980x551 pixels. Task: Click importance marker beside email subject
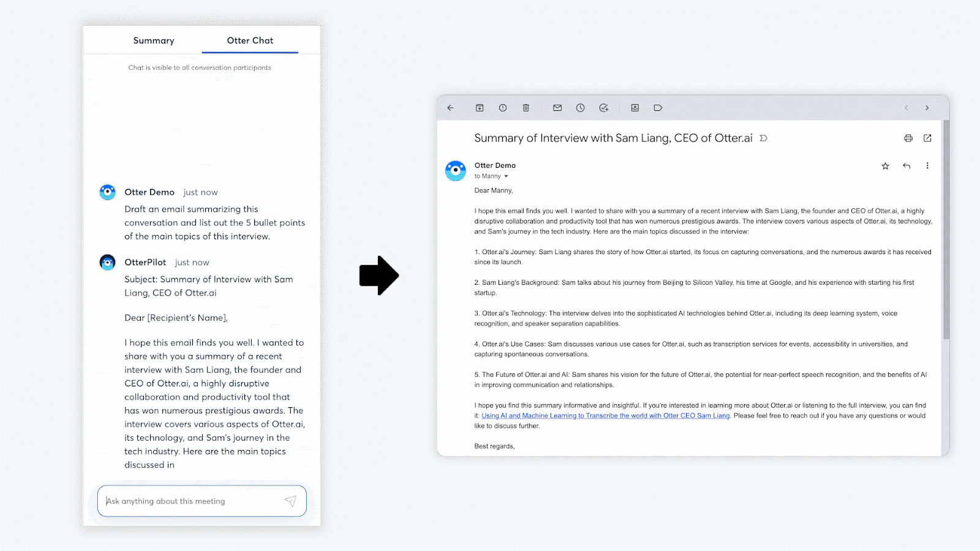[763, 138]
